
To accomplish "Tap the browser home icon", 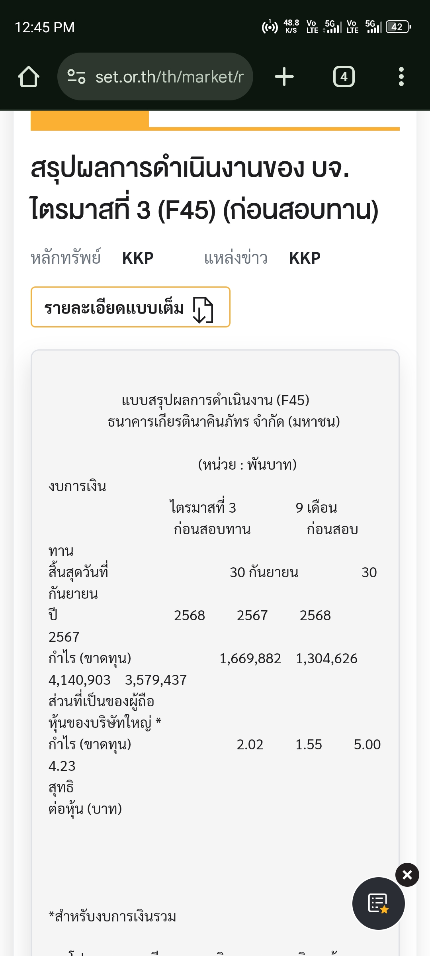I will click(29, 76).
